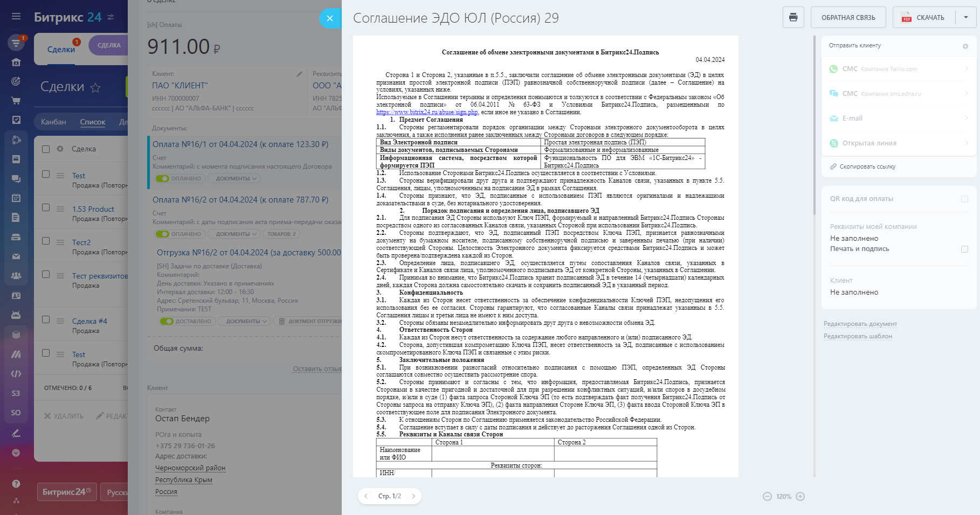The height and width of the screenshot is (515, 980).
Task: Click Редактировать шаблон link
Action: pyautogui.click(x=858, y=336)
